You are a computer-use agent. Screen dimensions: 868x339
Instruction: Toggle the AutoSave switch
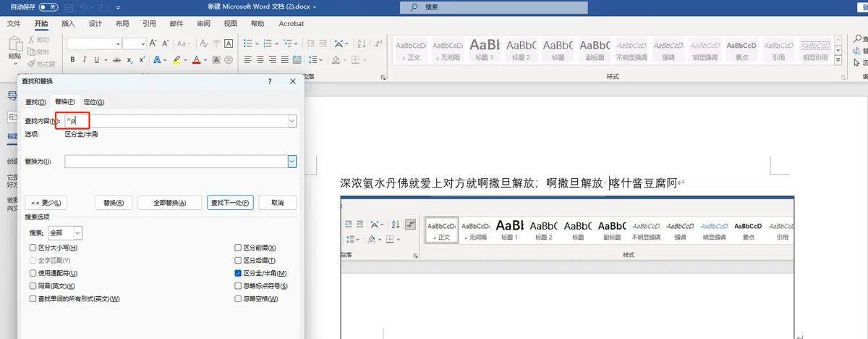click(48, 7)
